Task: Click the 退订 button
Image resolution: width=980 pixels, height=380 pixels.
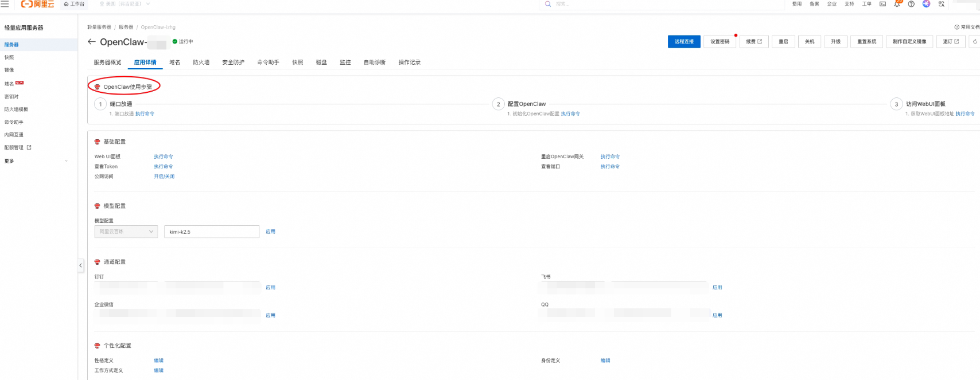Action: pyautogui.click(x=951, y=41)
